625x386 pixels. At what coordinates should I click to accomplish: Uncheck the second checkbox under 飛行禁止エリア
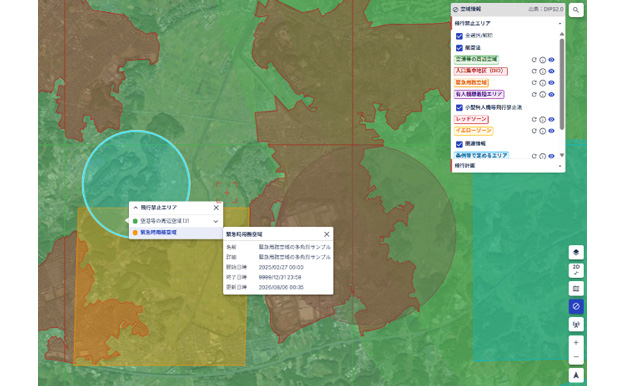point(459,48)
